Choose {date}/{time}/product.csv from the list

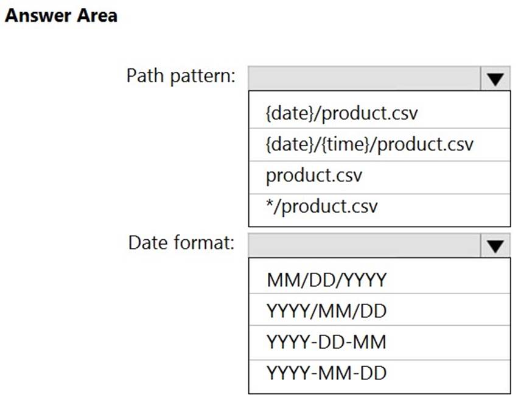(x=369, y=144)
